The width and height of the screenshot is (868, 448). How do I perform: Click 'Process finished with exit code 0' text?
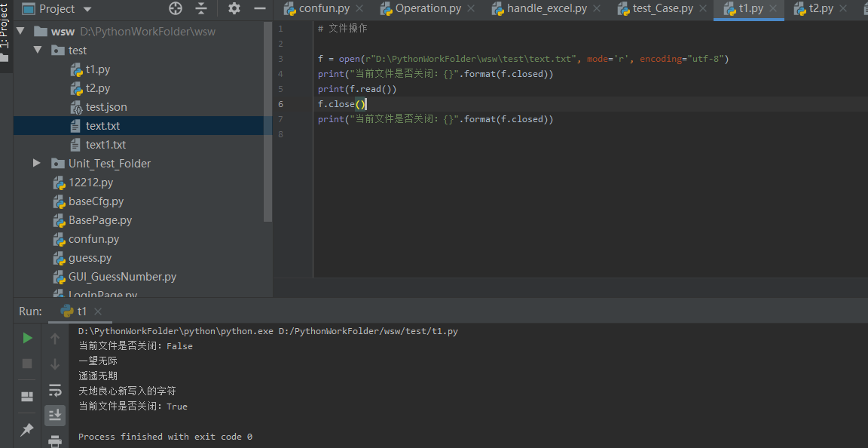(x=166, y=437)
